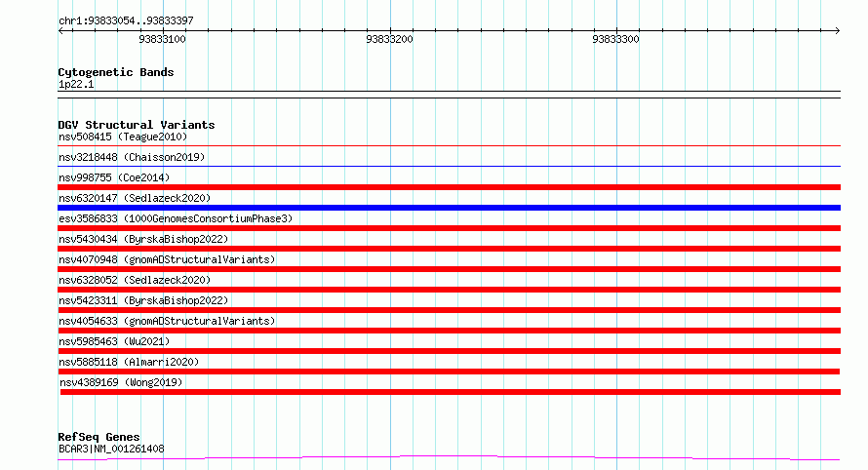Click nsv508415 (Teague2010) variant label

[123, 137]
